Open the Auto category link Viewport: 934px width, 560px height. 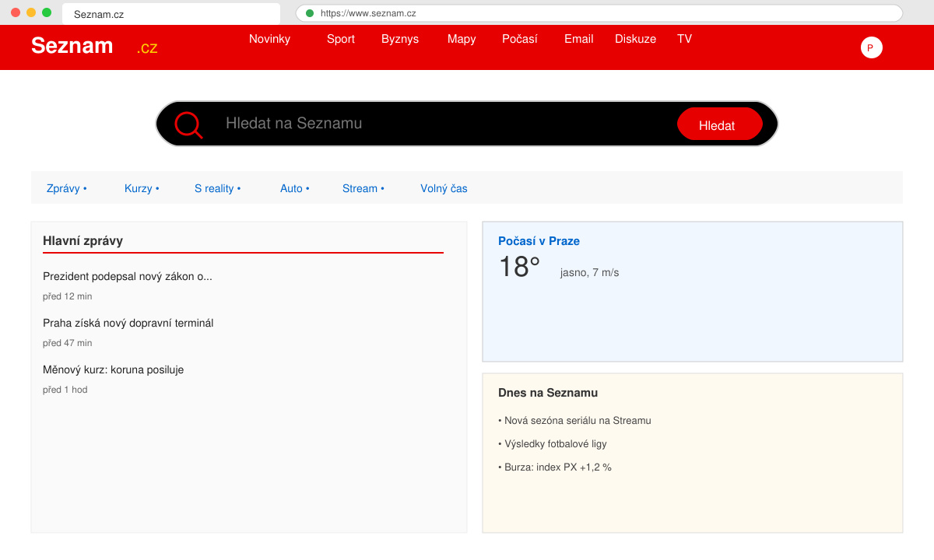294,188
